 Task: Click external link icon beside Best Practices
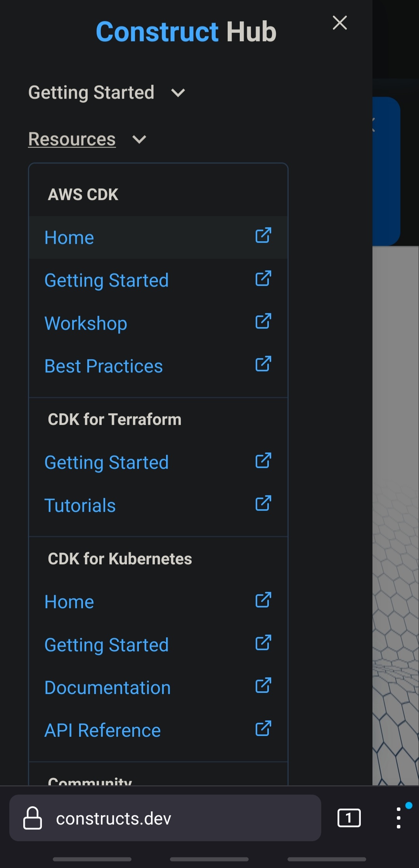tap(263, 364)
